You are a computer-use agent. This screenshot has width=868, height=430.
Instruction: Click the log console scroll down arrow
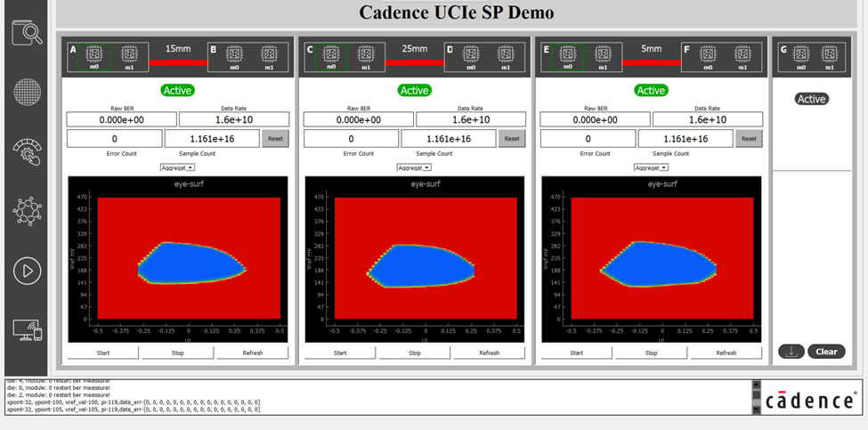click(756, 410)
